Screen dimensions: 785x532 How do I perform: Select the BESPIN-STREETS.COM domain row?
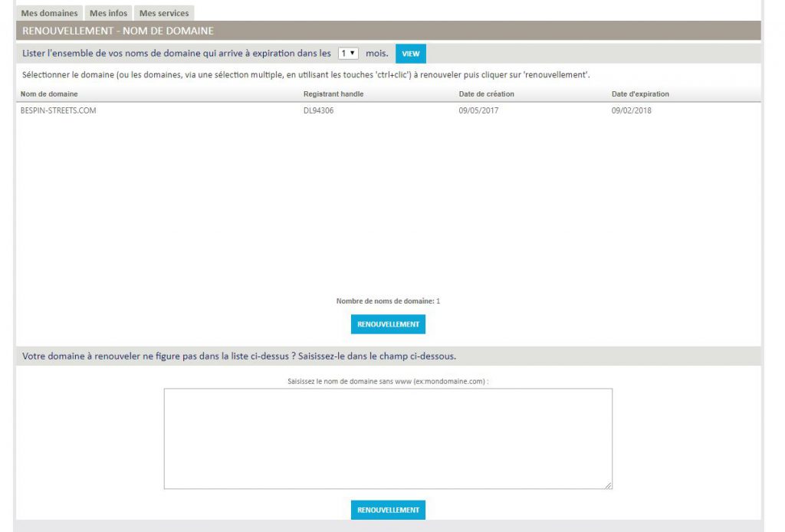tap(389, 110)
